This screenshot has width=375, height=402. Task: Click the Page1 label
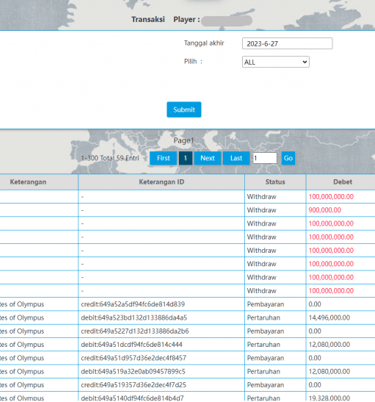(x=183, y=140)
